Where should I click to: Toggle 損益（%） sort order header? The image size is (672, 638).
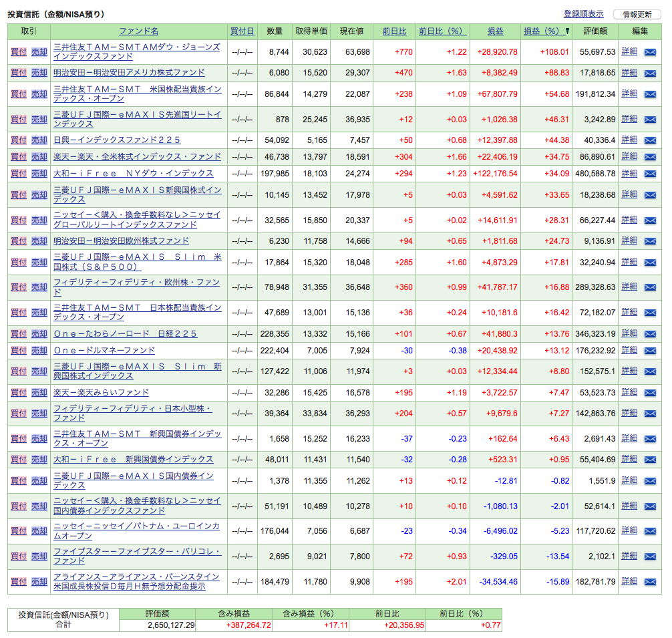546,31
